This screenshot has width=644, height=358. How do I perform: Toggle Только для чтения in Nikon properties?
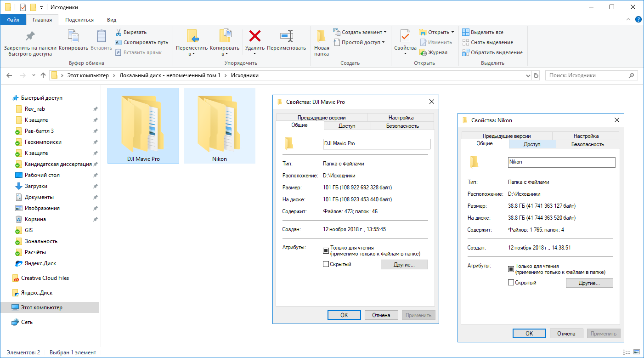(511, 269)
